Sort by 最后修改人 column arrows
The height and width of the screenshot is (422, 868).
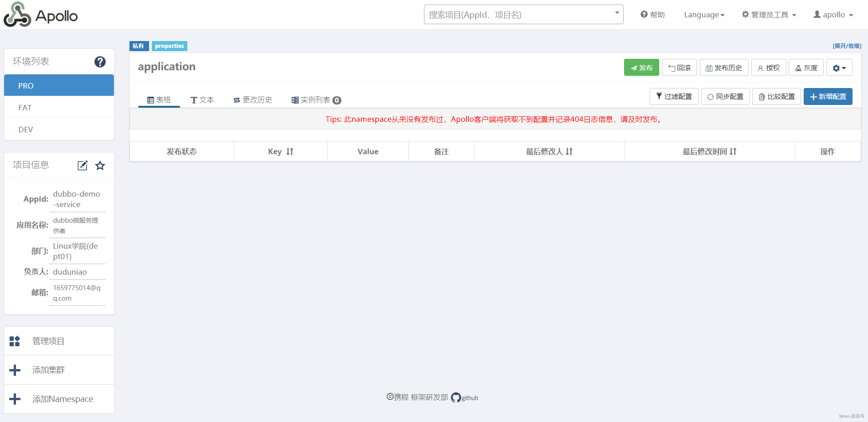(569, 151)
